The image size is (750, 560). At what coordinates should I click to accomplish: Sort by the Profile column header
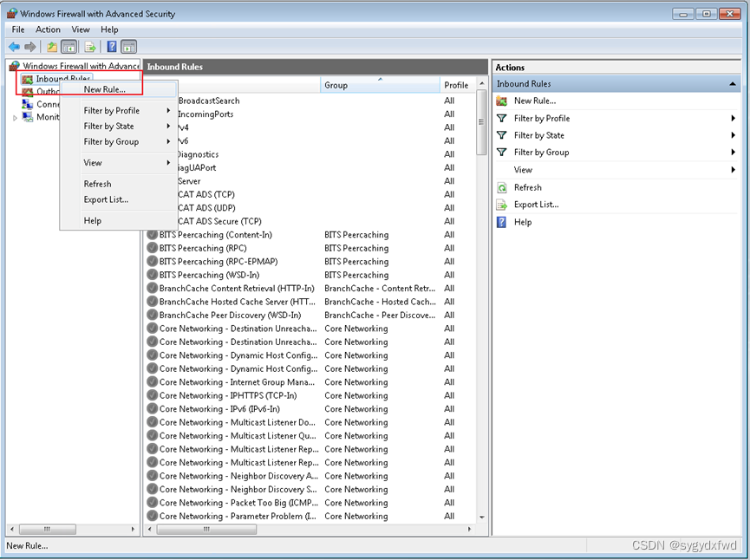click(x=458, y=85)
